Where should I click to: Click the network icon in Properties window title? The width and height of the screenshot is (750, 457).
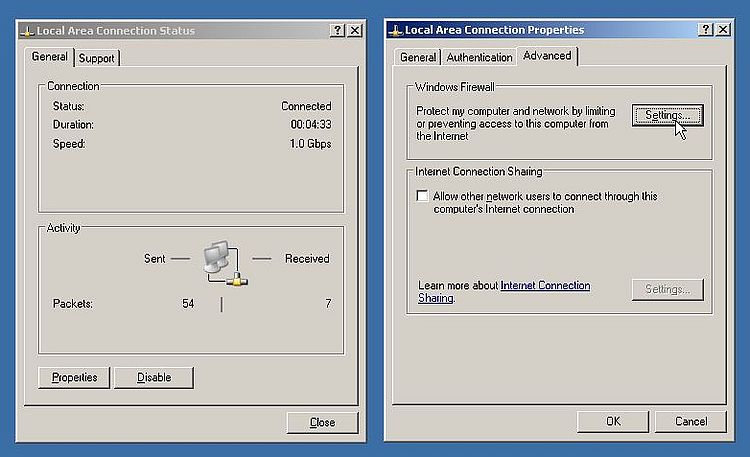coord(396,30)
